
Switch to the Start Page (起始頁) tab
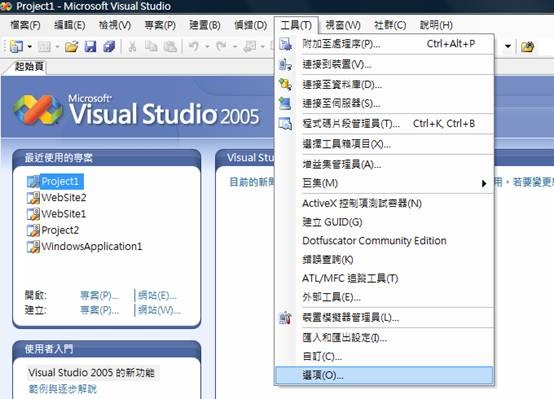(x=29, y=66)
